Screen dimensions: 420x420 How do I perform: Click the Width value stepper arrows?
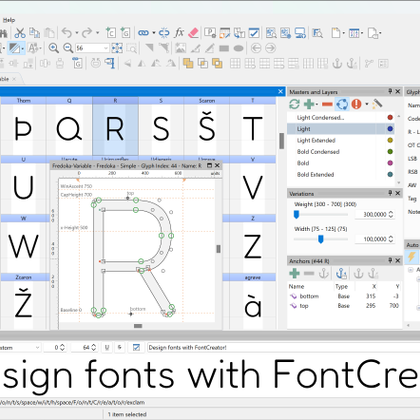pos(391,239)
